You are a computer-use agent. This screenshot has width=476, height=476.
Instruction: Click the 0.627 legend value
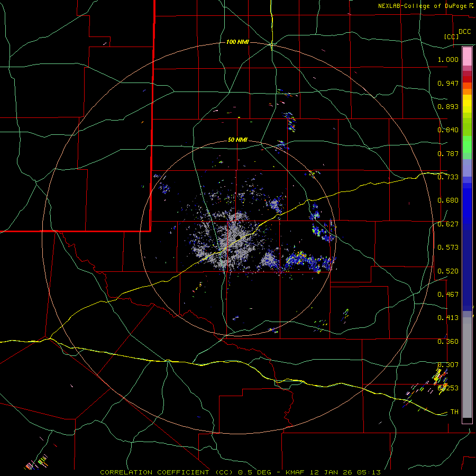click(448, 224)
